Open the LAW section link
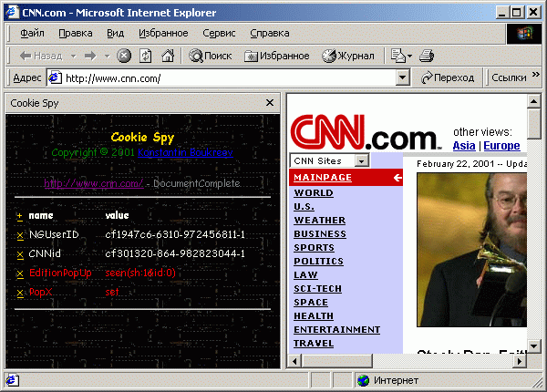Image resolution: width=547 pixels, height=392 pixels. point(305,274)
